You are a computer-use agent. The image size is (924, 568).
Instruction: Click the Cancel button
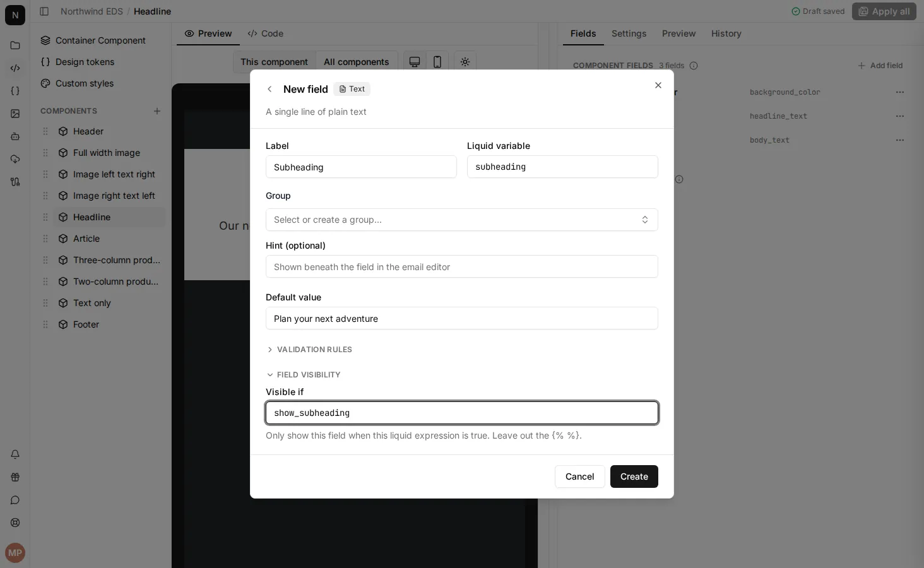[x=580, y=476]
